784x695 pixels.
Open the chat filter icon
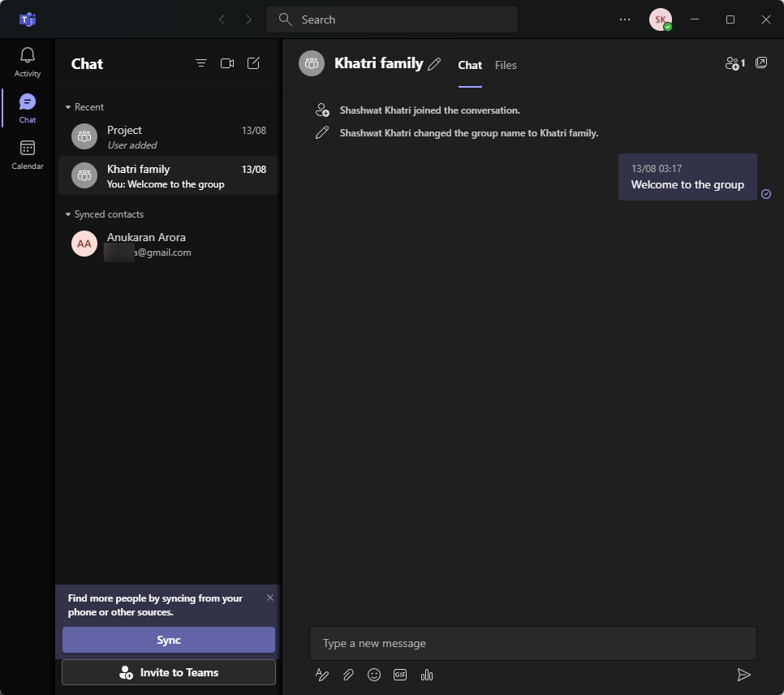201,63
